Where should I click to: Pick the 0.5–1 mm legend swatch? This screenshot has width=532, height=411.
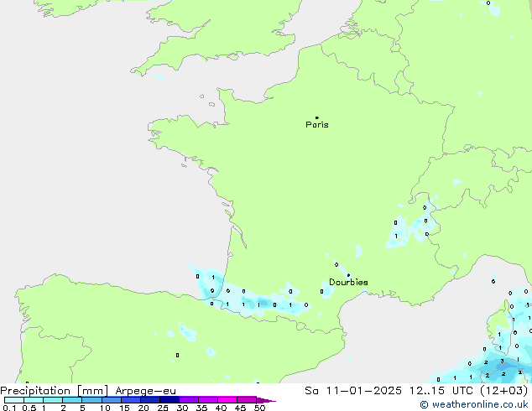34,400
